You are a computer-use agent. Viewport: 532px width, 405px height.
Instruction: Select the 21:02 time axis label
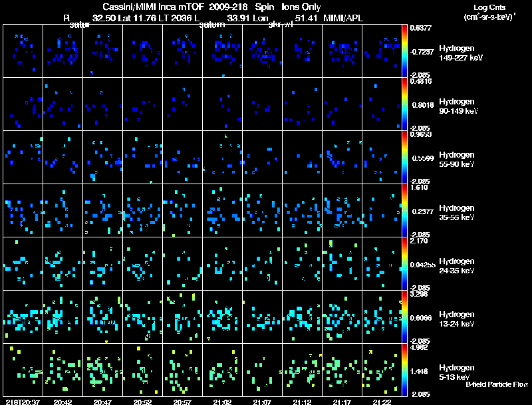click(x=223, y=402)
